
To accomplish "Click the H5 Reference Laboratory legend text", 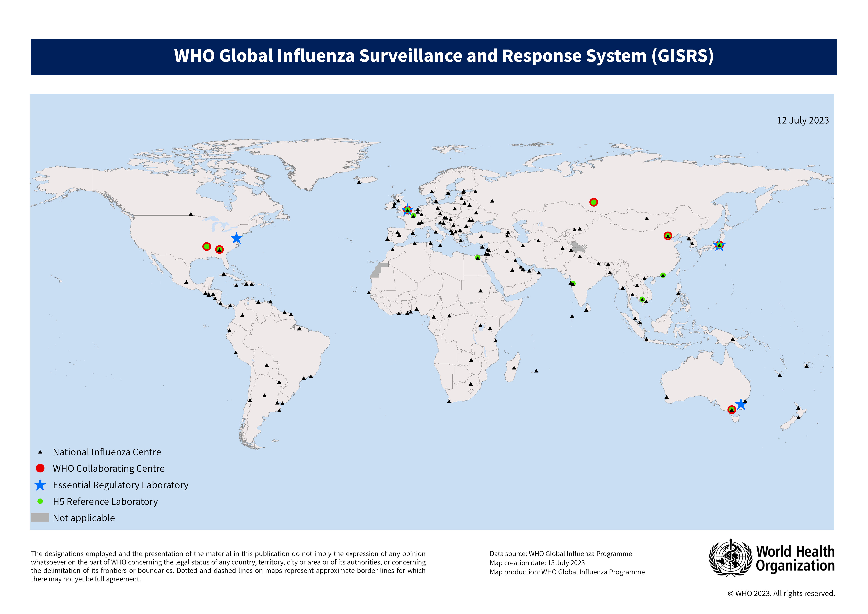I will coord(105,502).
